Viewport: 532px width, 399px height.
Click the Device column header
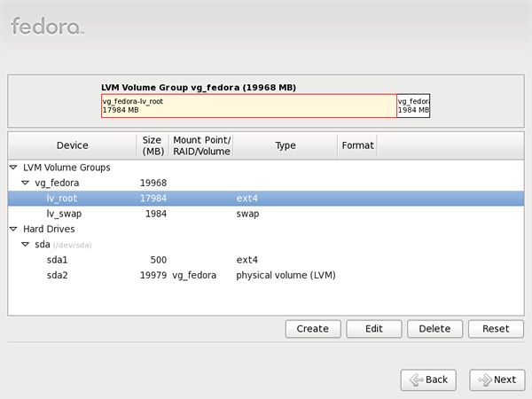(x=72, y=145)
